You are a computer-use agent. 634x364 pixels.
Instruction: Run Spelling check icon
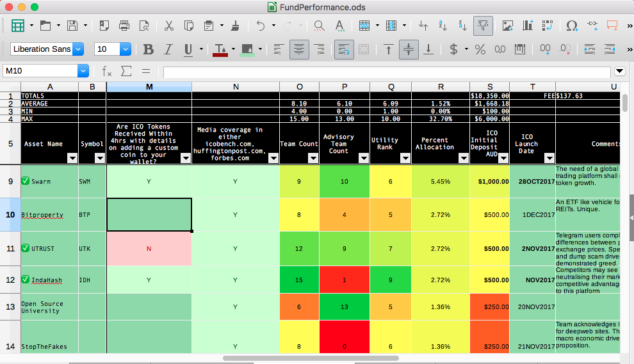coord(339,26)
